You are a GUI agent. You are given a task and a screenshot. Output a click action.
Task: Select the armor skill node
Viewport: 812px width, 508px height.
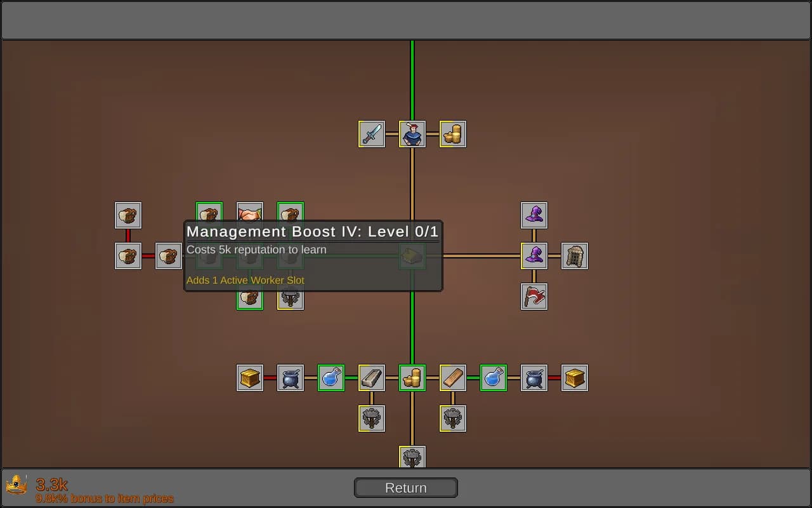pyautogui.click(x=575, y=256)
